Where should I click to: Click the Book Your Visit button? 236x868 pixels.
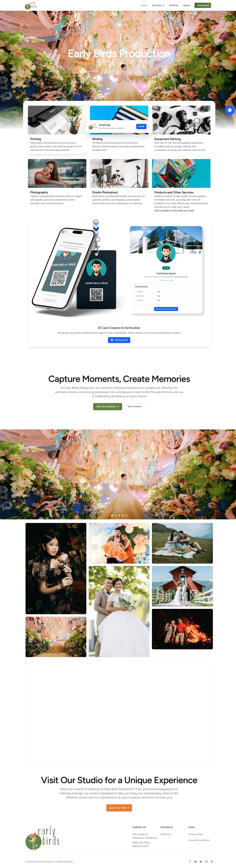coord(119,808)
